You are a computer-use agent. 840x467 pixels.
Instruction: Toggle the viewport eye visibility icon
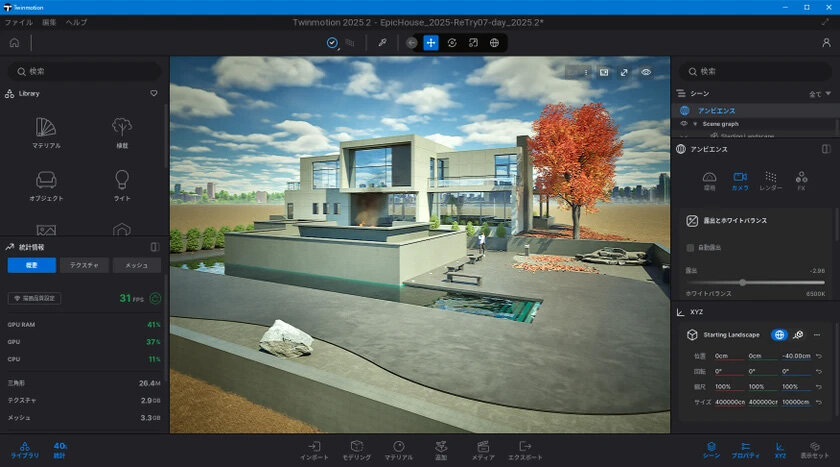646,72
